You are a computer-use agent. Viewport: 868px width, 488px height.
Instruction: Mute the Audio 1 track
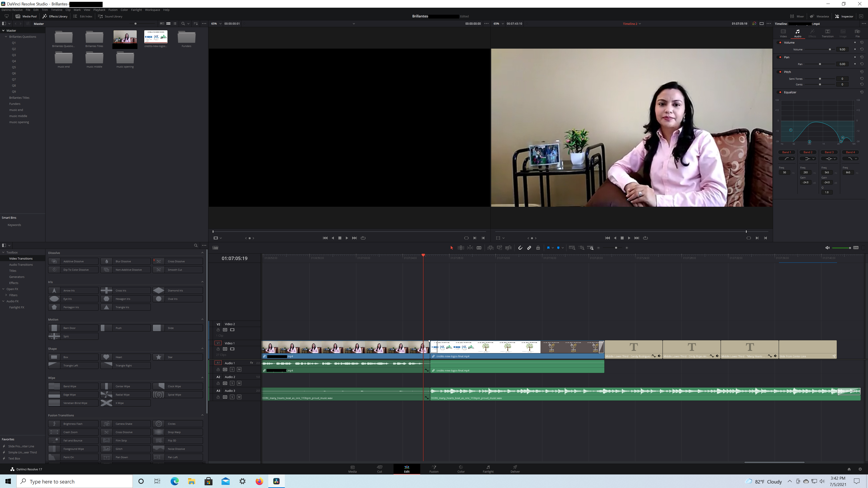point(239,369)
